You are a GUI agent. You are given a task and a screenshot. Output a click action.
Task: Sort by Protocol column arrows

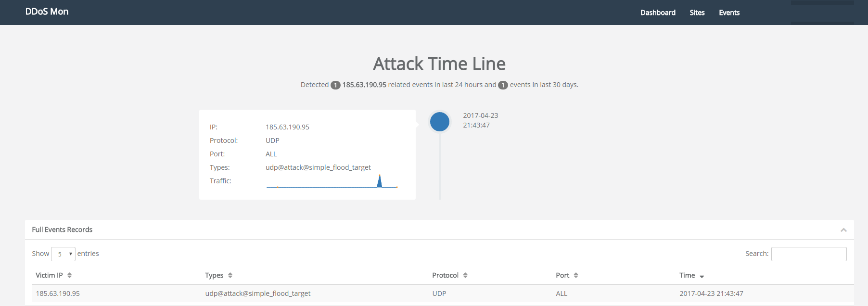pos(465,275)
